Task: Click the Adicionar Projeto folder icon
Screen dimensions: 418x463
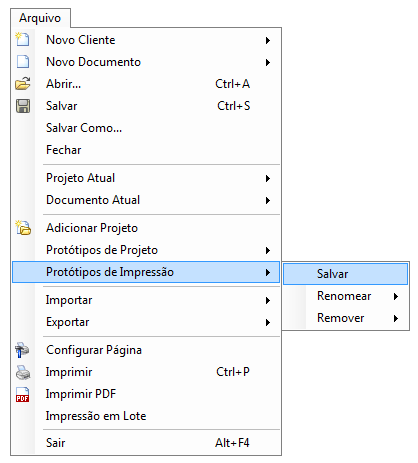Action: click(x=23, y=228)
